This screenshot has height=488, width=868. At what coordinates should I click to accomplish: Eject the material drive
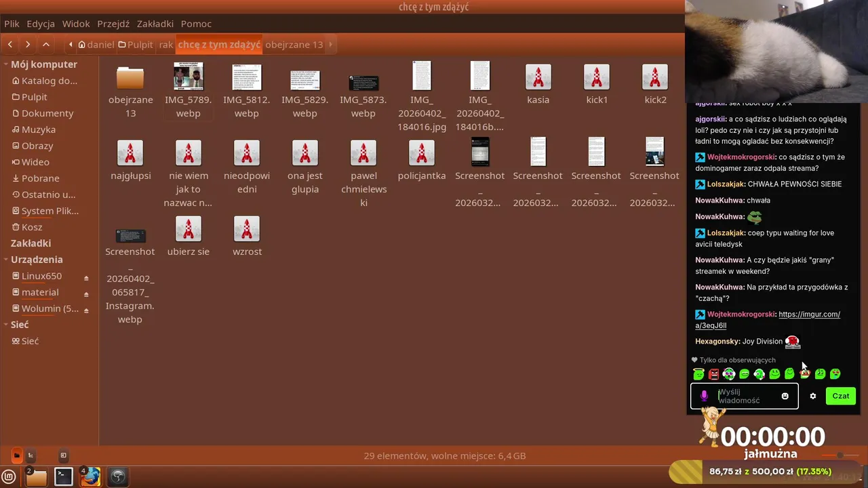click(86, 293)
